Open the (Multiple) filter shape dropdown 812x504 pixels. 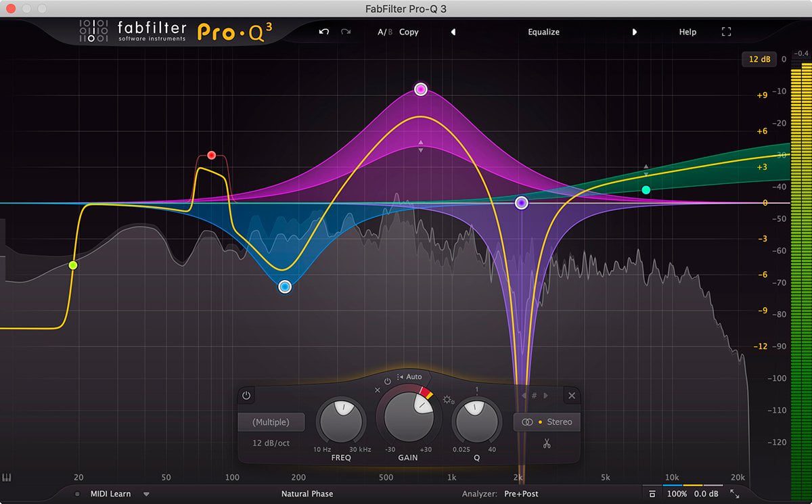click(x=271, y=422)
